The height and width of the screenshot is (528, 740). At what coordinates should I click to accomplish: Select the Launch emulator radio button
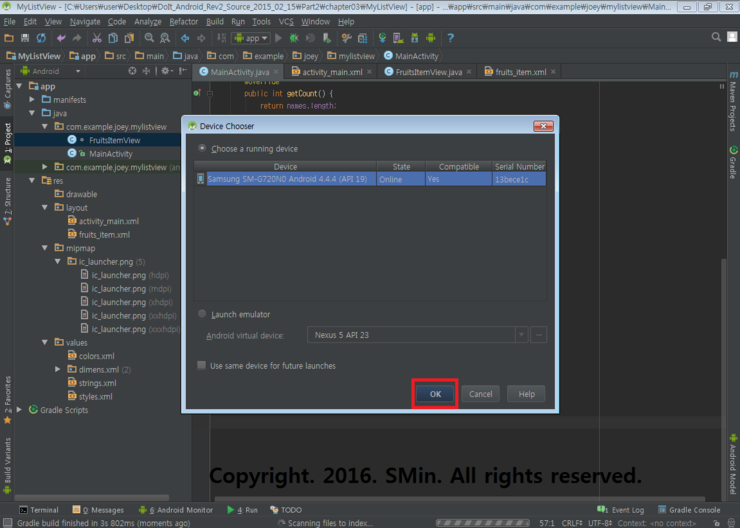click(x=202, y=314)
